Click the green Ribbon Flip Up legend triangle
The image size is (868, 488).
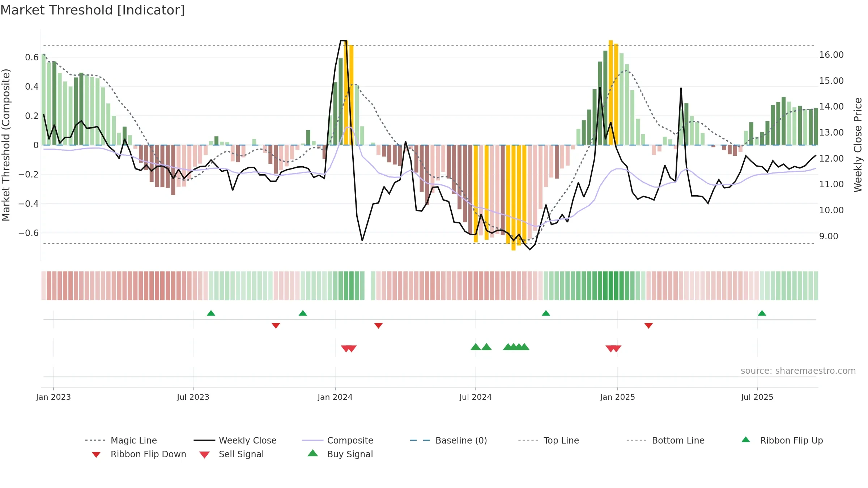[746, 440]
